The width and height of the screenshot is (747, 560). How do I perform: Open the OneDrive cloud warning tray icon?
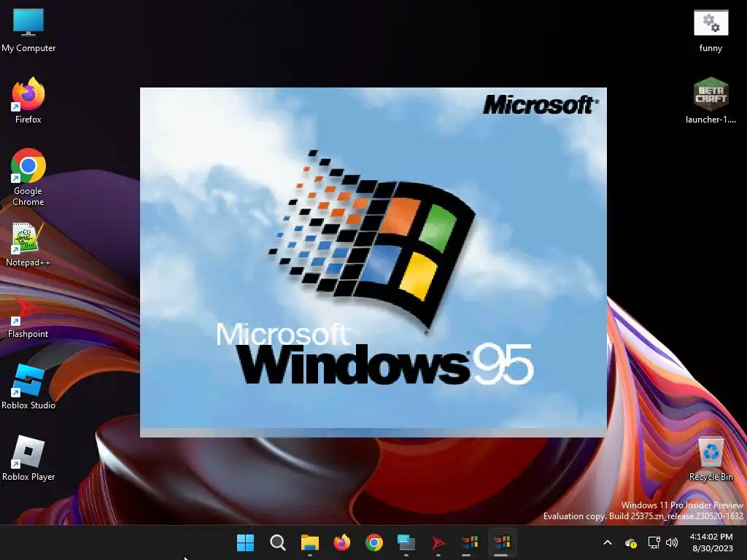point(631,542)
